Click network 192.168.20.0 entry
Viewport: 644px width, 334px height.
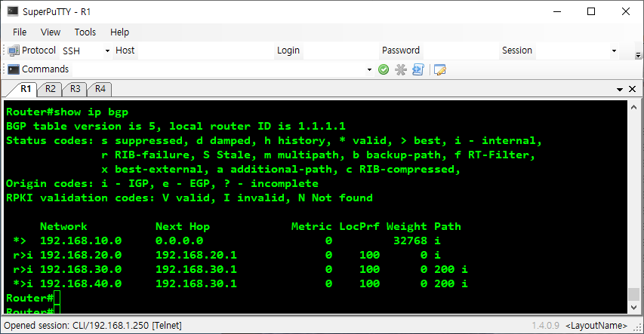pos(81,255)
